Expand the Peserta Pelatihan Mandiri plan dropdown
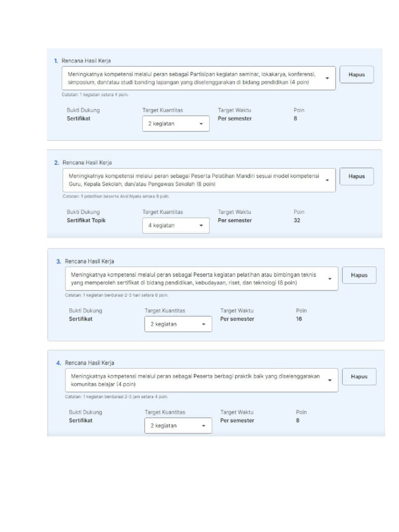Image resolution: width=399 pixels, height=532 pixels. point(327,180)
